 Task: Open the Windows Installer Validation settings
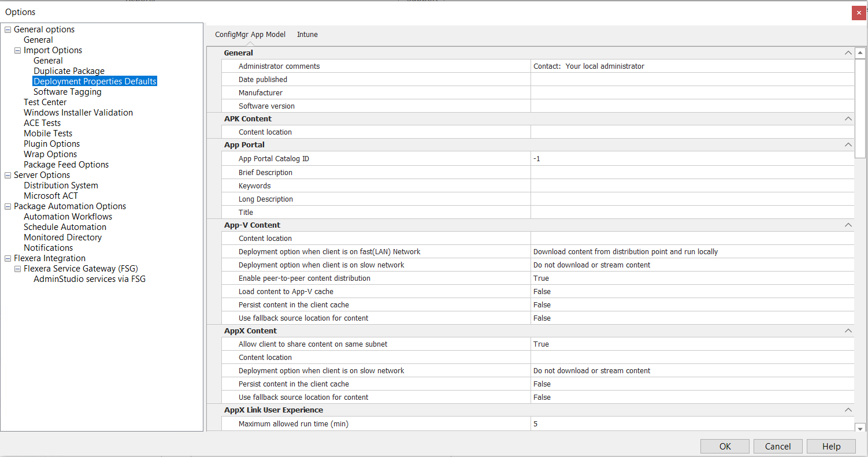tap(78, 112)
